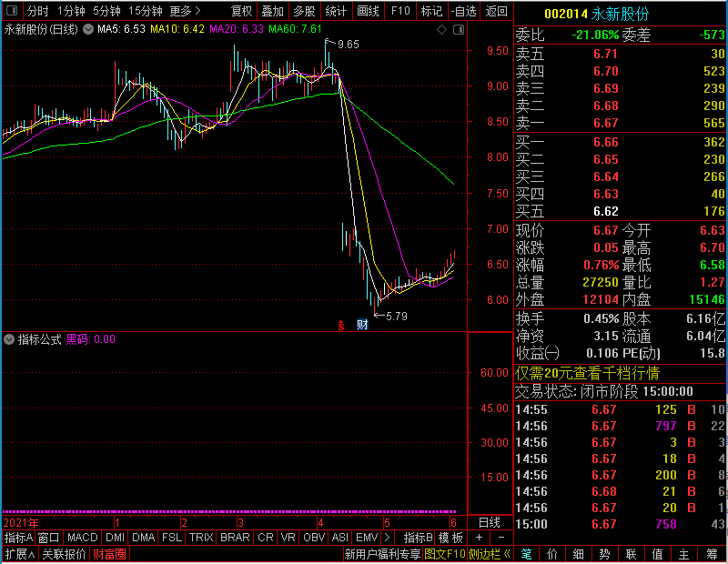This screenshot has height=564, width=728.
Task: Select the 15分钟 period
Action: [x=145, y=11]
